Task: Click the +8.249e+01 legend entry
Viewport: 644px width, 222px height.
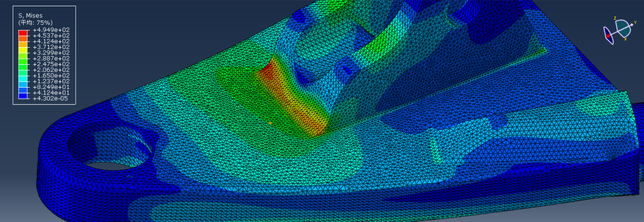Action: 52,87
